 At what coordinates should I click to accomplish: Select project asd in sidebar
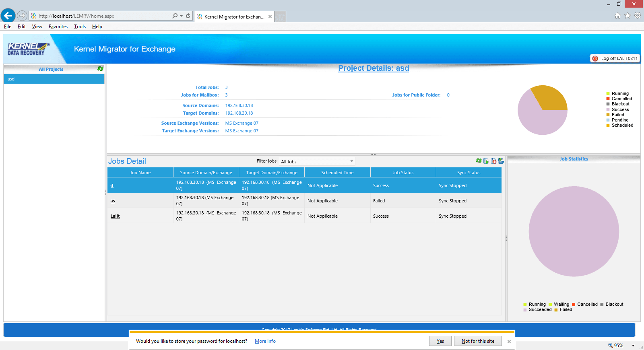[54, 79]
